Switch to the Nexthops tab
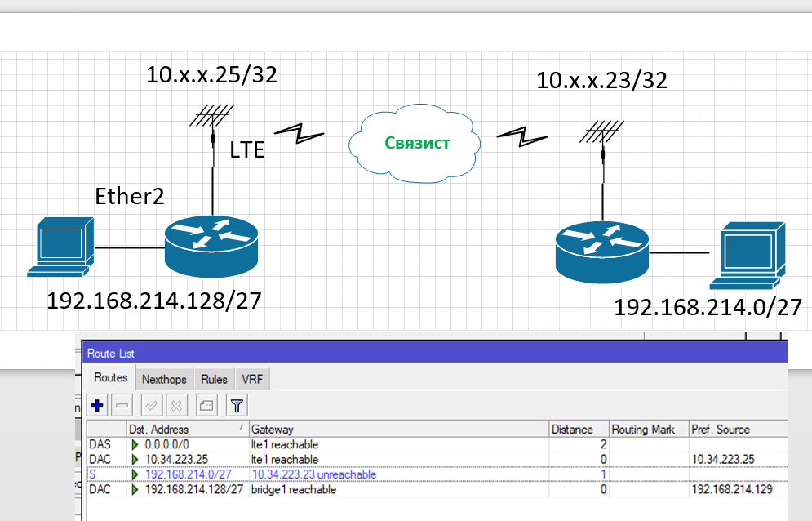The image size is (812, 521). 164,380
